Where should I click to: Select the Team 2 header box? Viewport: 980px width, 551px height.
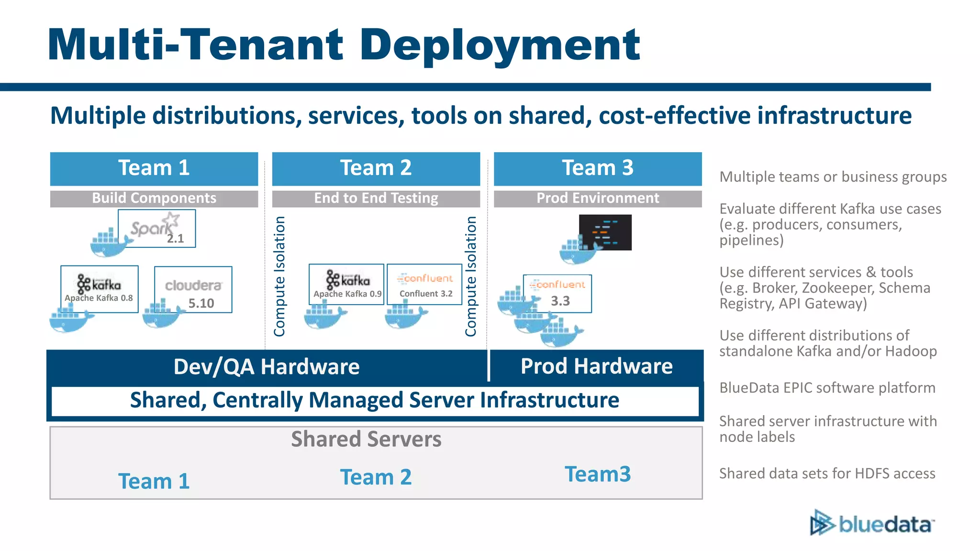(376, 169)
